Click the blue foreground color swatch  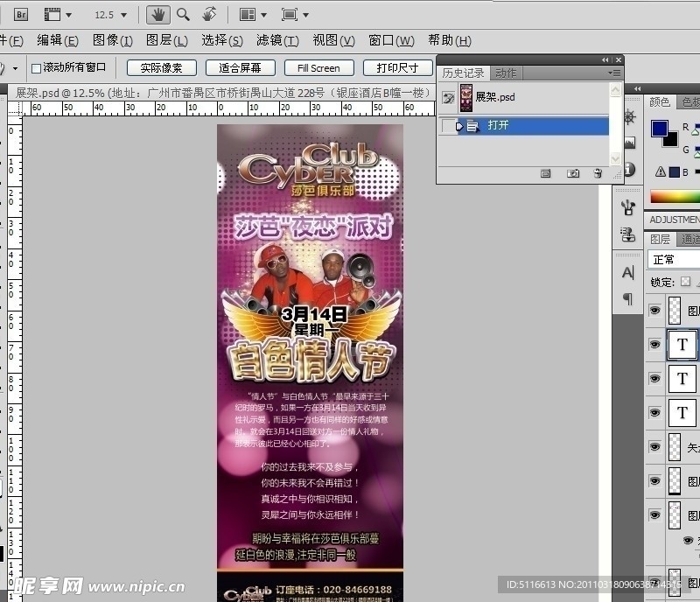pyautogui.click(x=660, y=128)
